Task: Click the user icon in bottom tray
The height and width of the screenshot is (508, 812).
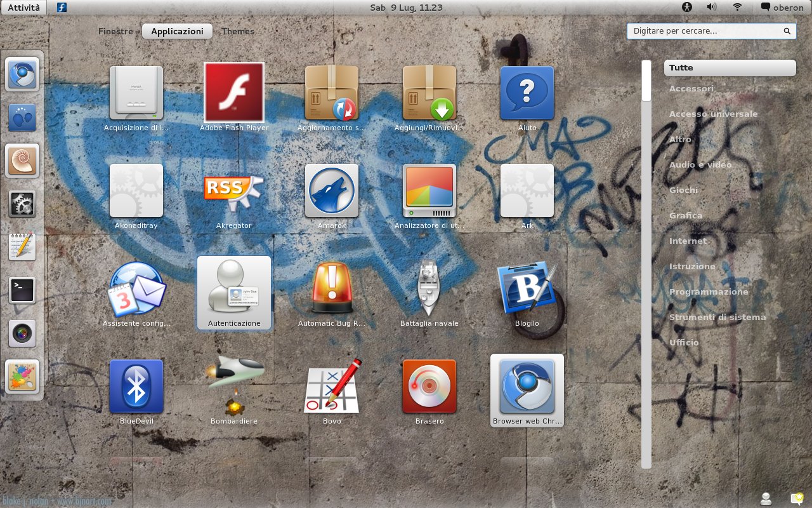Action: [766, 498]
